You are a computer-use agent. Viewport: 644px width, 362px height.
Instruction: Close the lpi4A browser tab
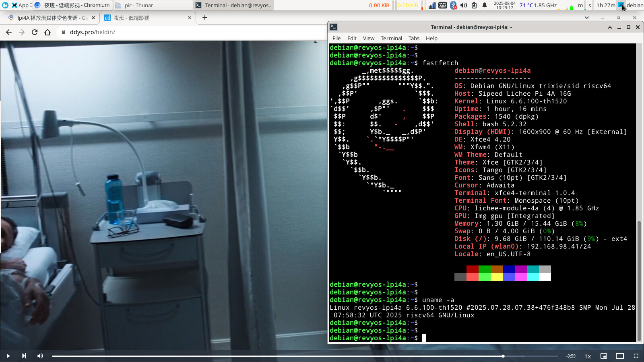(93, 18)
